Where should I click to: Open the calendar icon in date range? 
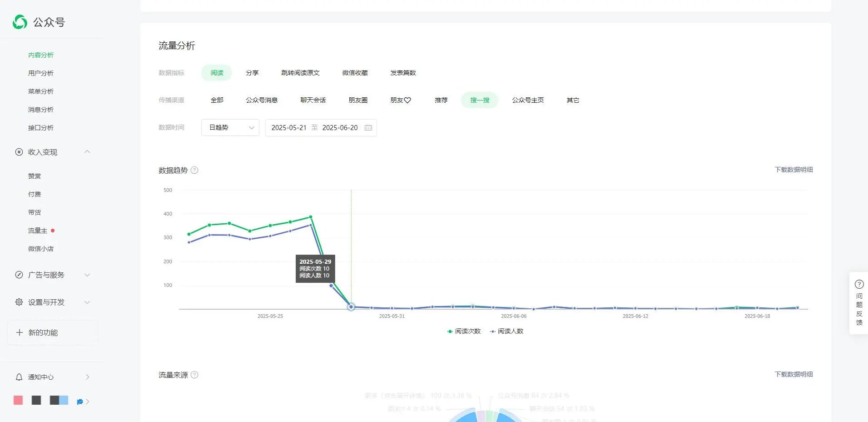(368, 128)
